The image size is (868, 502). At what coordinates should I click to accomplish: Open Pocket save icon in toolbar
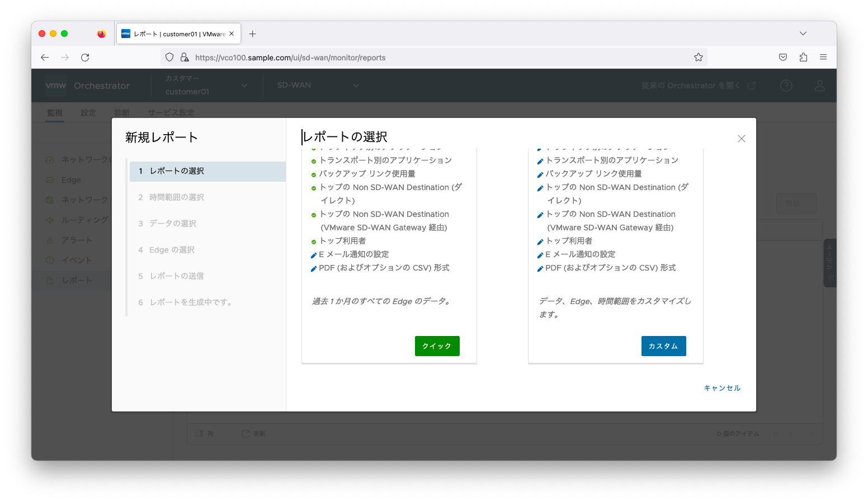(783, 57)
